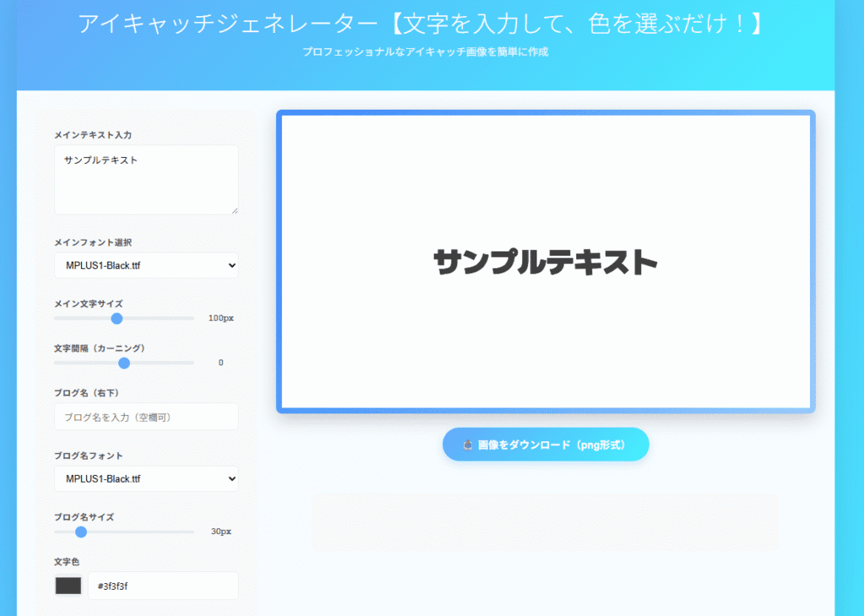Click the ブログ名サイズ slider handle
This screenshot has width=864, height=616.
(81, 532)
